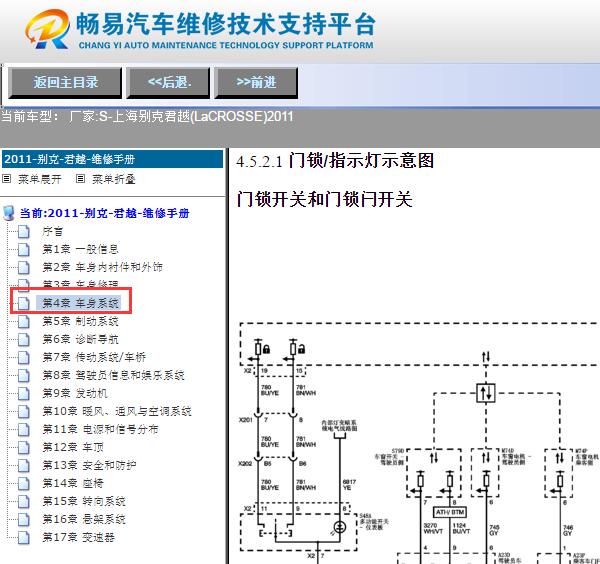Click the page icon beside 第11章
The height and width of the screenshot is (564, 600).
click(24, 430)
